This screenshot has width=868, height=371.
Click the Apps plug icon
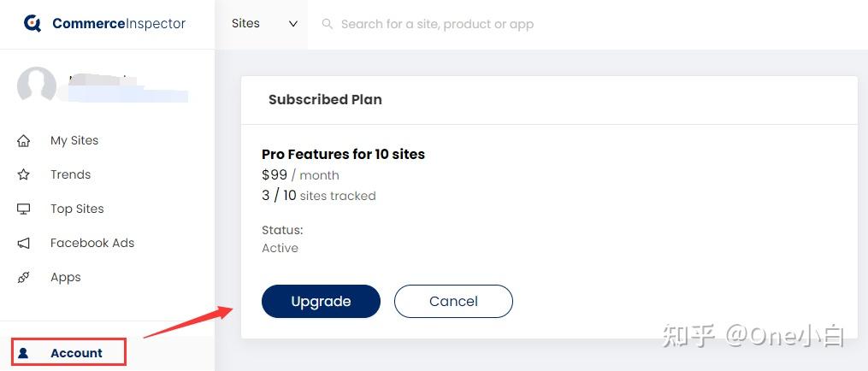click(23, 278)
